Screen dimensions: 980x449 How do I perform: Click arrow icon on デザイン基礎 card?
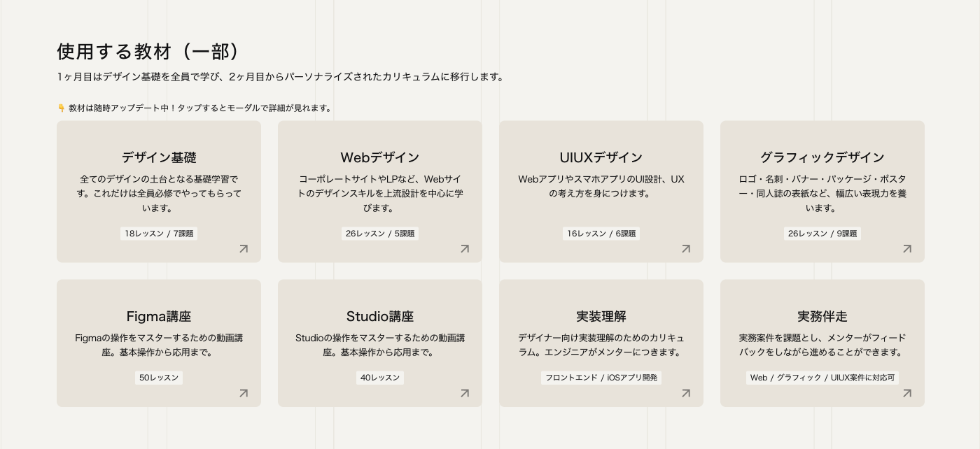pyautogui.click(x=244, y=248)
